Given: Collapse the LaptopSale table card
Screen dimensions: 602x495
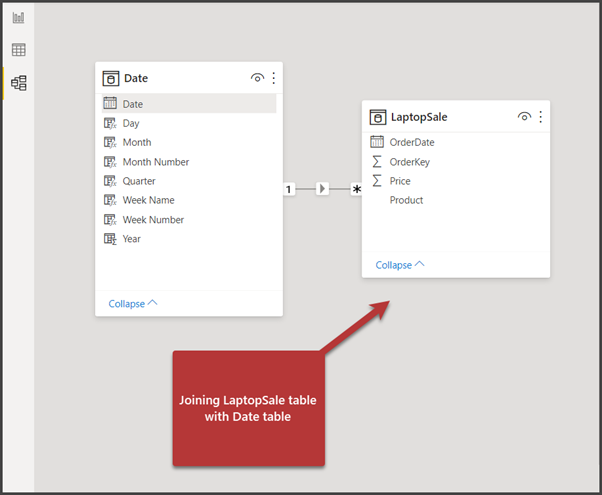Looking at the screenshot, I should pyautogui.click(x=400, y=265).
